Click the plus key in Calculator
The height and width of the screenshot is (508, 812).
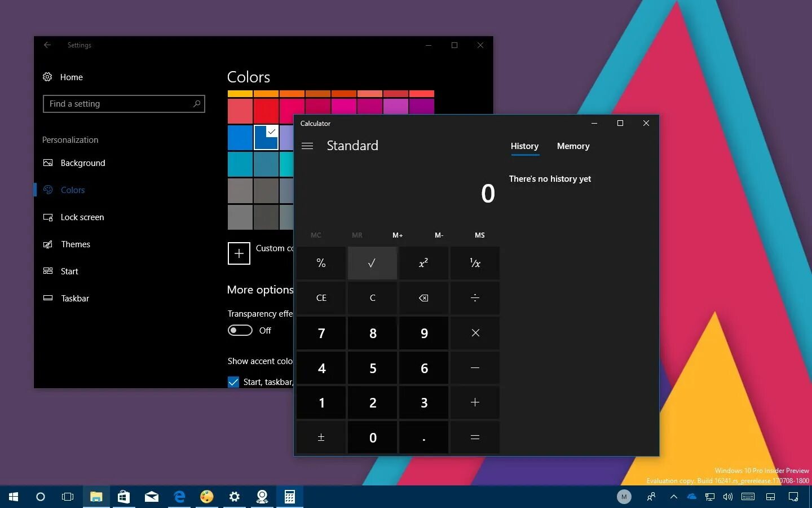(475, 402)
